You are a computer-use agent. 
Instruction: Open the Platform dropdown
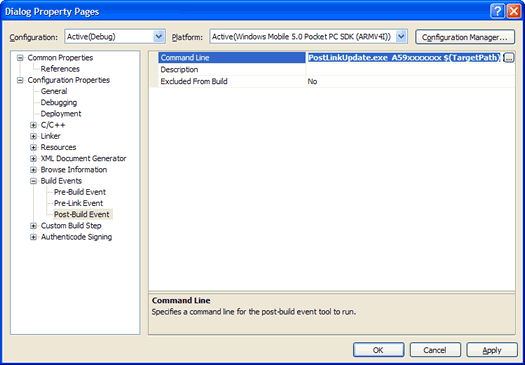coord(401,36)
